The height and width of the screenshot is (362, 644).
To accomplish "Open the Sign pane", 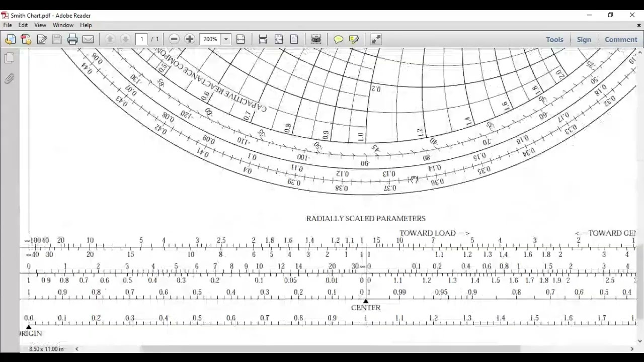I will [584, 39].
